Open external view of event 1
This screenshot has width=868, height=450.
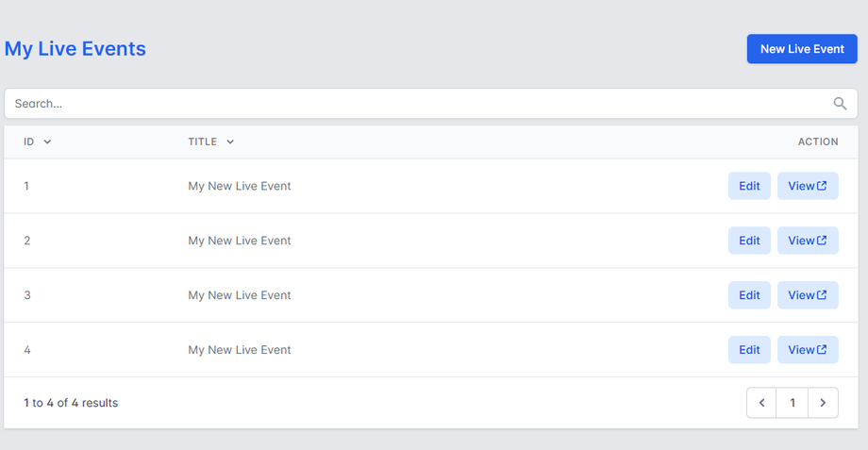coord(808,186)
